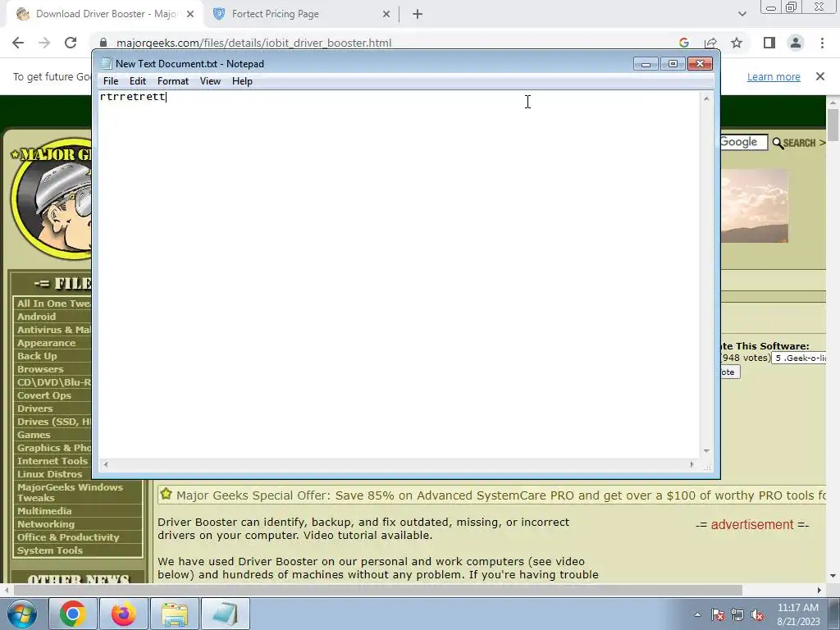Screen dimensions: 840x630
Task: Click the SEARCH button on MajorGeeks
Action: click(797, 143)
